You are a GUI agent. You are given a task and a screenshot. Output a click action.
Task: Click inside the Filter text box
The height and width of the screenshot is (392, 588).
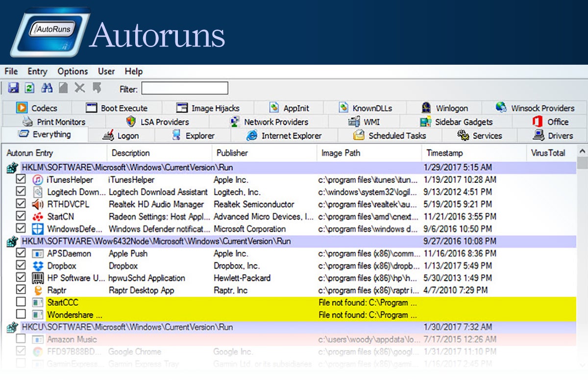click(x=185, y=88)
